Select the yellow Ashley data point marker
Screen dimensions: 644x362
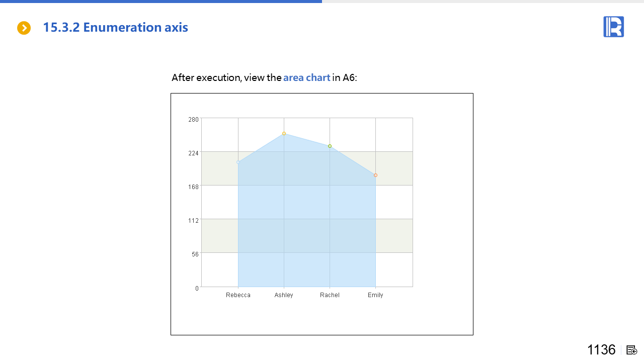pos(284,134)
